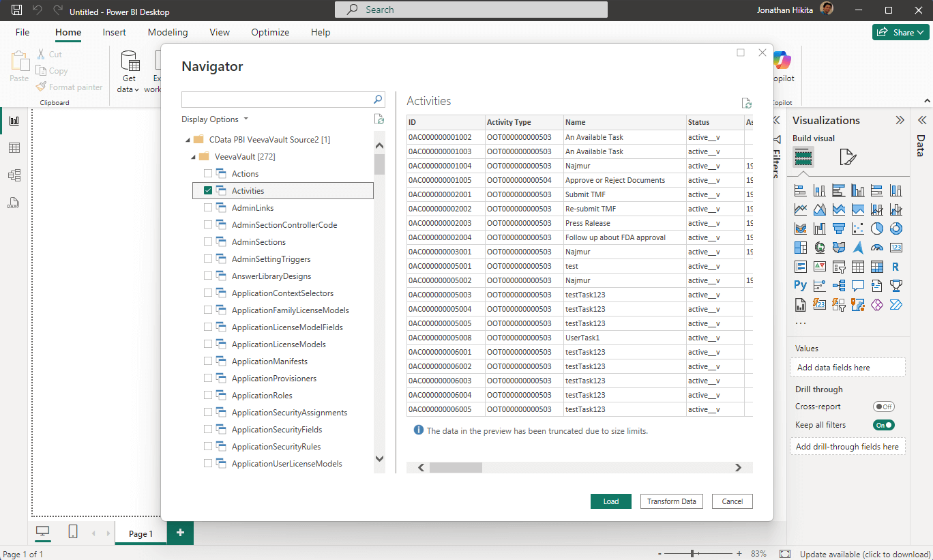Open the Table view in left sidebar

point(14,148)
